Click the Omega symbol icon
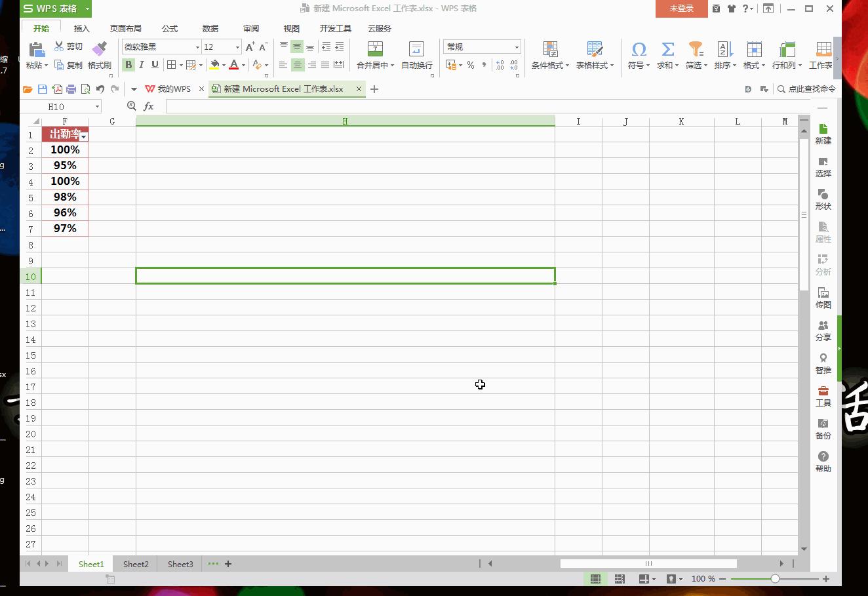 pyautogui.click(x=639, y=49)
